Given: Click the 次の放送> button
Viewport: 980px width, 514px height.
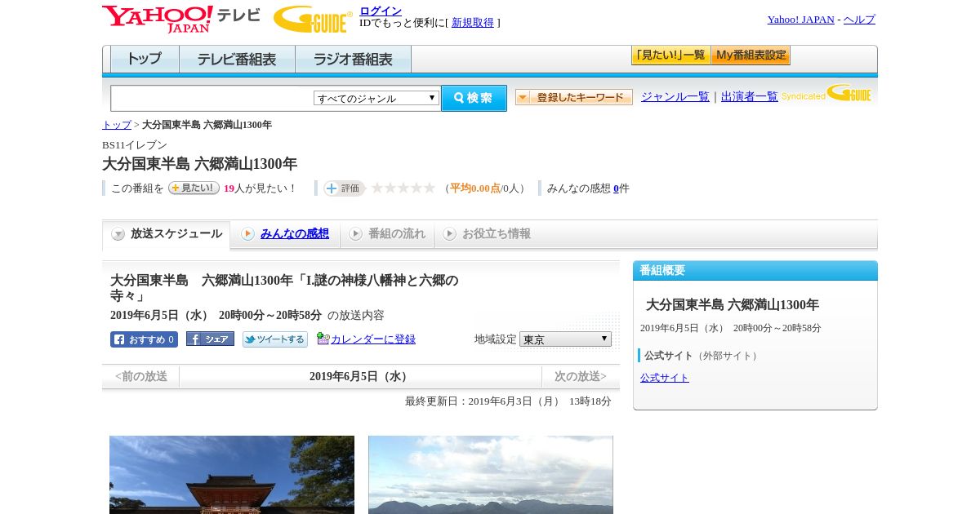Looking at the screenshot, I should (x=581, y=376).
